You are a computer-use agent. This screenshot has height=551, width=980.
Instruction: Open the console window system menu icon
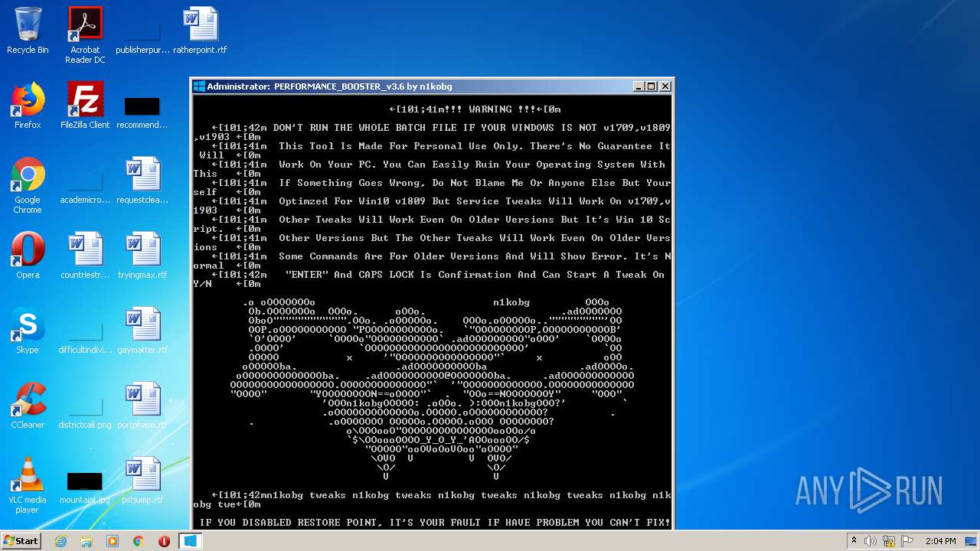tap(199, 86)
